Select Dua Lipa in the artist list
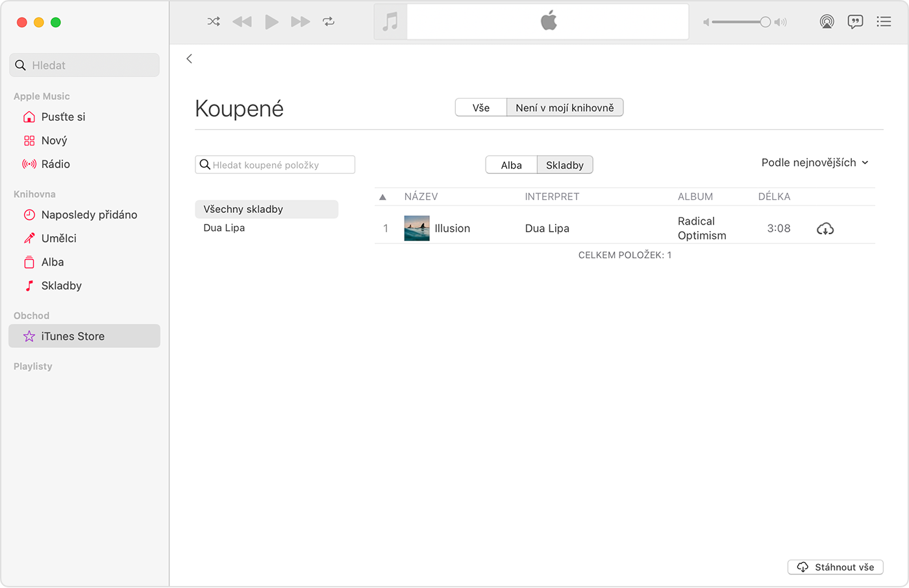The image size is (909, 588). click(x=224, y=228)
